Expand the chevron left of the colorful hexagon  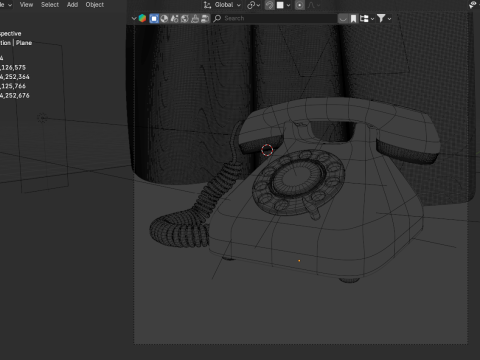tap(134, 18)
